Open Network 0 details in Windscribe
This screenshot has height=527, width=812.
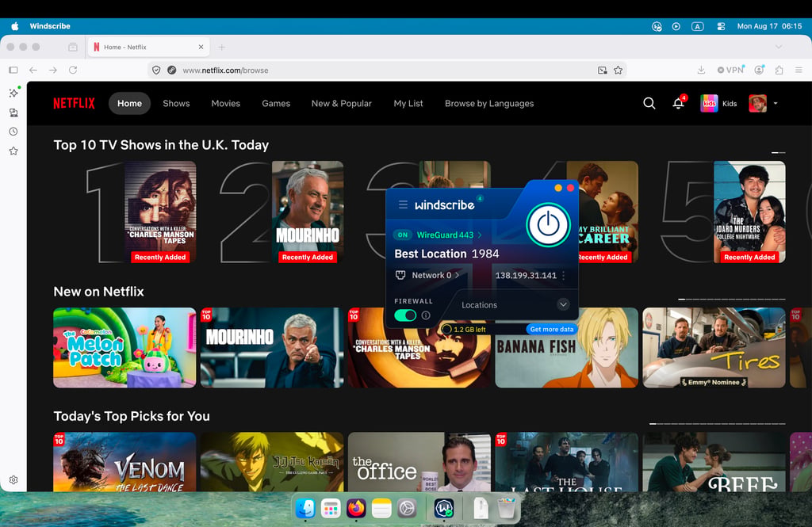point(435,276)
